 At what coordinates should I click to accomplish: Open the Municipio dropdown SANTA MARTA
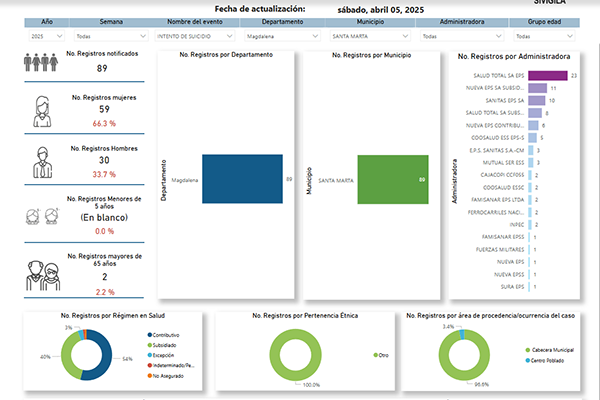370,36
